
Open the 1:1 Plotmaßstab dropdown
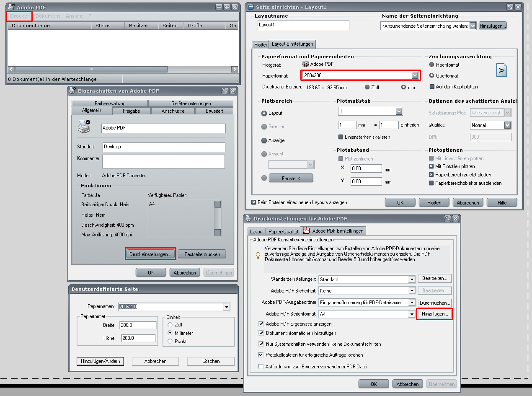pyautogui.click(x=399, y=111)
